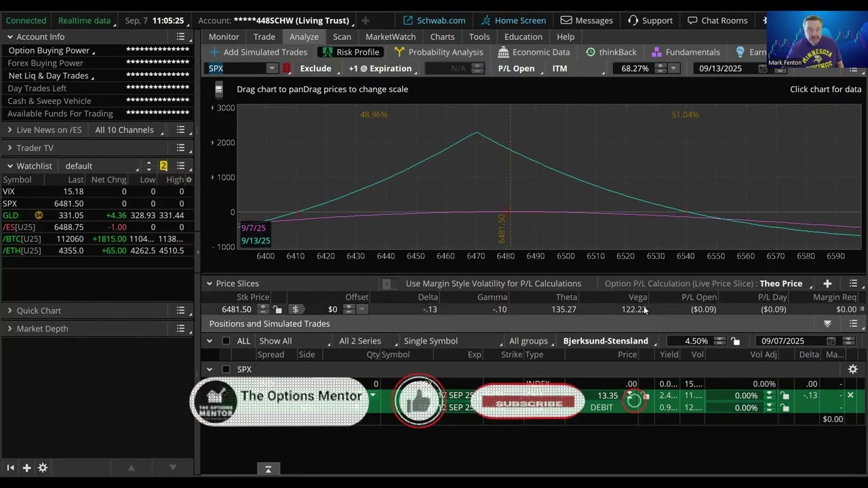The width and height of the screenshot is (868, 488).
Task: Open the Watchlist panel menu icon
Action: click(180, 165)
